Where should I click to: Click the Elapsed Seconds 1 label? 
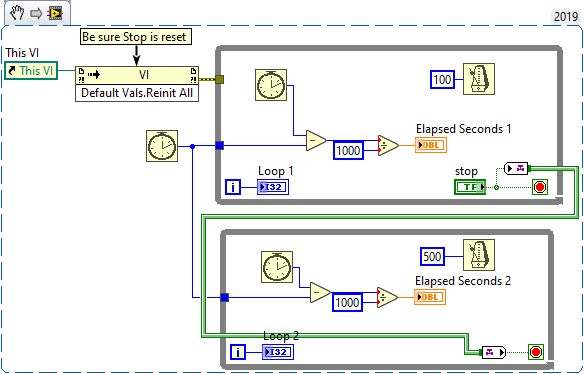point(463,129)
